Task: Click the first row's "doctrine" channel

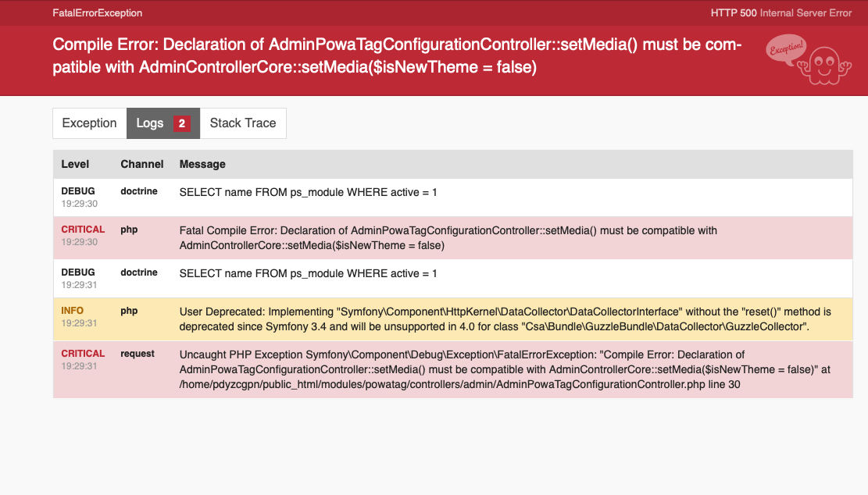Action: pyautogui.click(x=139, y=191)
